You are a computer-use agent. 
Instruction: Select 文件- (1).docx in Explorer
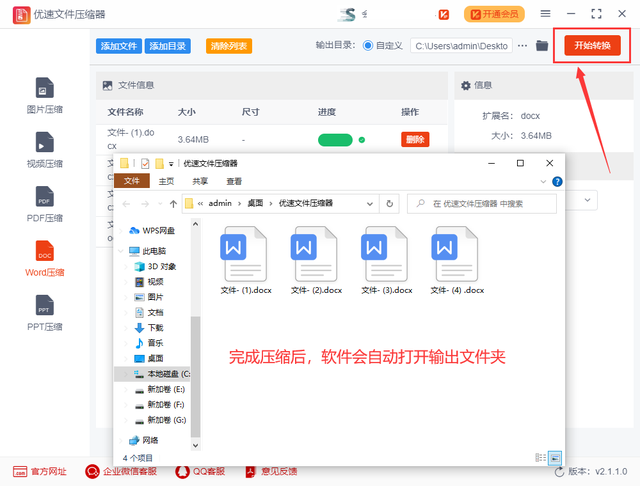[x=246, y=260]
